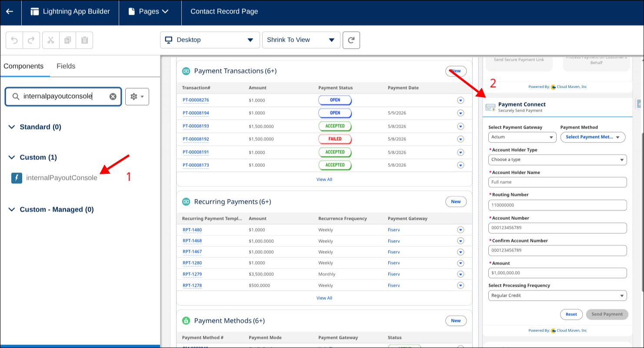Viewport: 644px width, 348px height.
Task: Click the cut scissors icon
Action: coord(50,40)
